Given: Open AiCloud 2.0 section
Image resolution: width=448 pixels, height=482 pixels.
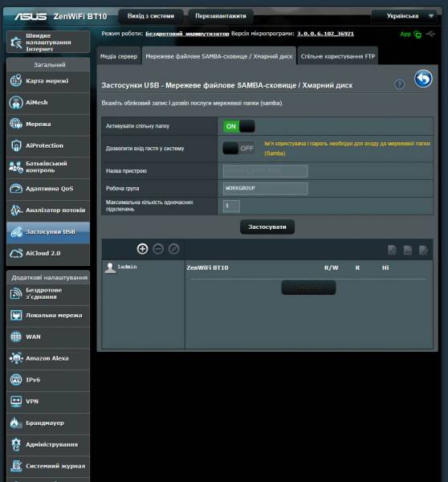Looking at the screenshot, I should coord(48,254).
